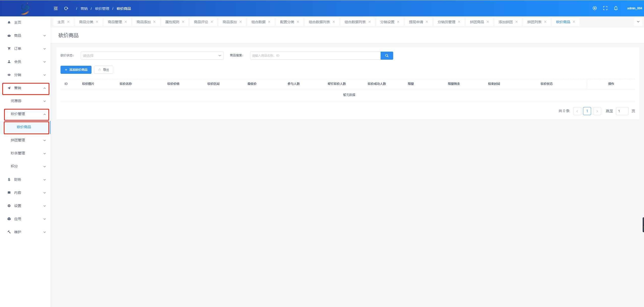
Task: Close the 商品管理 tab
Action: tap(126, 22)
